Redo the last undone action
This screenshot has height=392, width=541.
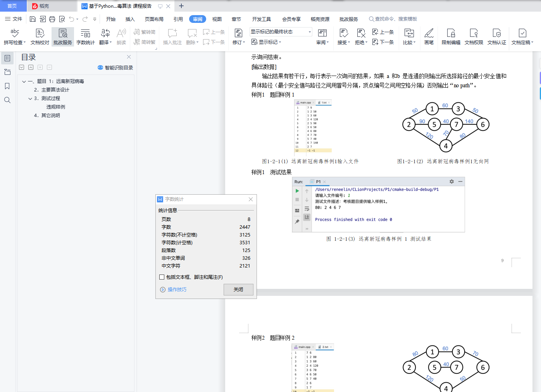(85, 19)
